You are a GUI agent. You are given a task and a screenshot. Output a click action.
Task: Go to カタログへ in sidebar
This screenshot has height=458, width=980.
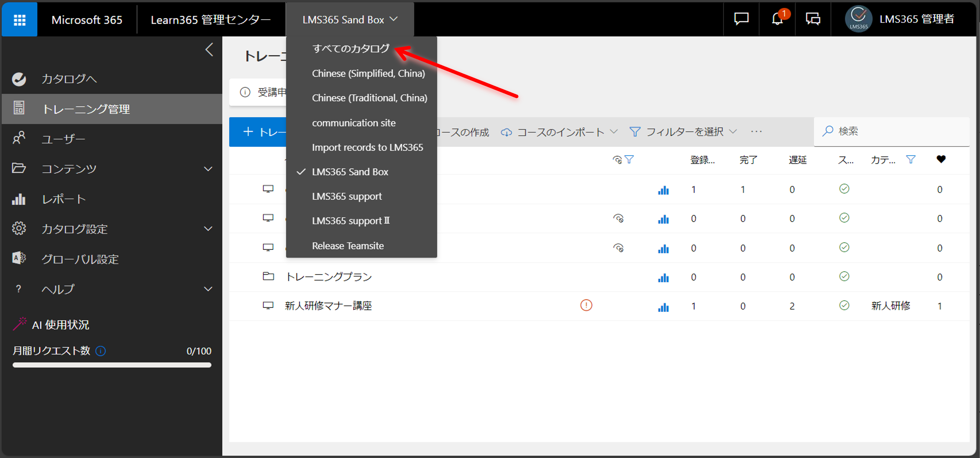pyautogui.click(x=111, y=79)
